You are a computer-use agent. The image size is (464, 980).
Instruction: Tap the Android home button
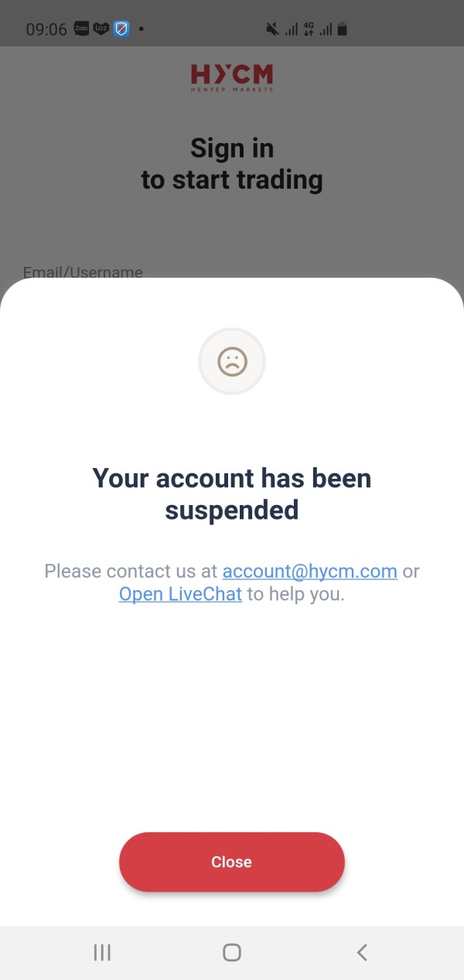tap(232, 952)
